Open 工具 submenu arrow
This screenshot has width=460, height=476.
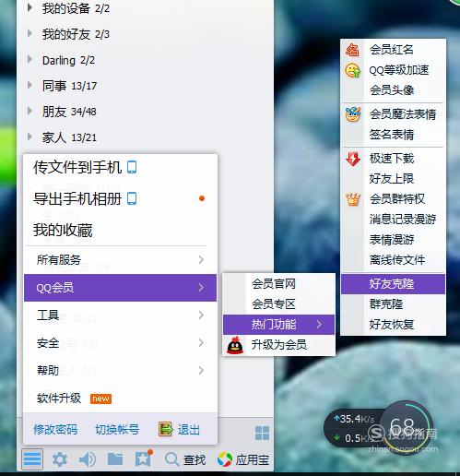tap(201, 315)
